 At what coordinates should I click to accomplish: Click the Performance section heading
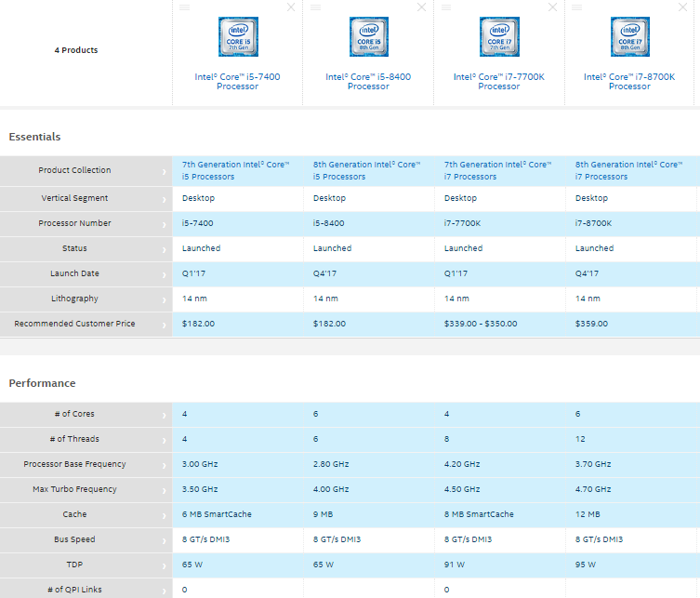tap(43, 383)
